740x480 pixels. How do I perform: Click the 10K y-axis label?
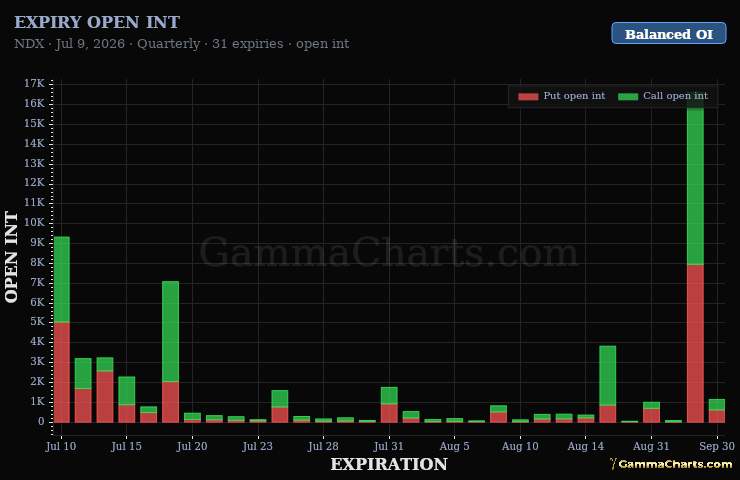click(x=34, y=222)
